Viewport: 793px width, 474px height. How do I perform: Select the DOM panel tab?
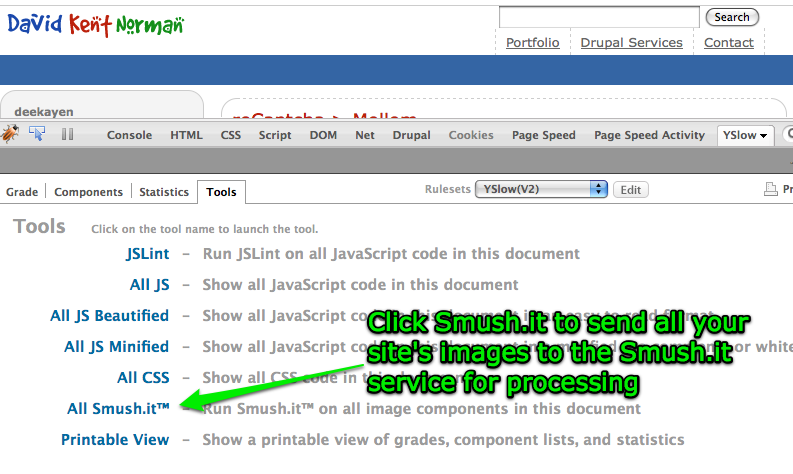323,135
